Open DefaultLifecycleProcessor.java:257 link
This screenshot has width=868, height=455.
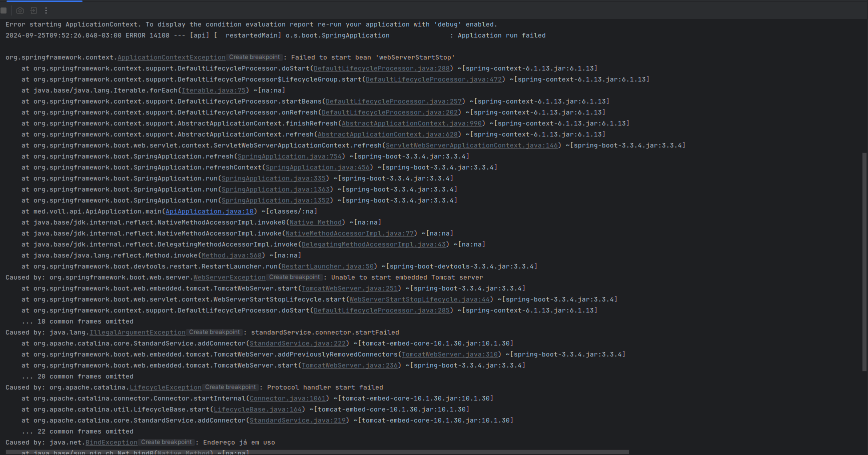coord(394,101)
